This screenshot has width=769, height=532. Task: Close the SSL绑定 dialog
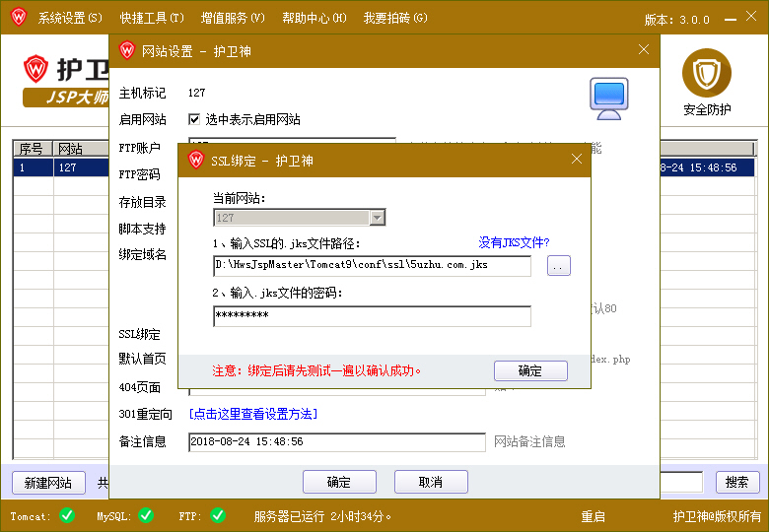577,160
